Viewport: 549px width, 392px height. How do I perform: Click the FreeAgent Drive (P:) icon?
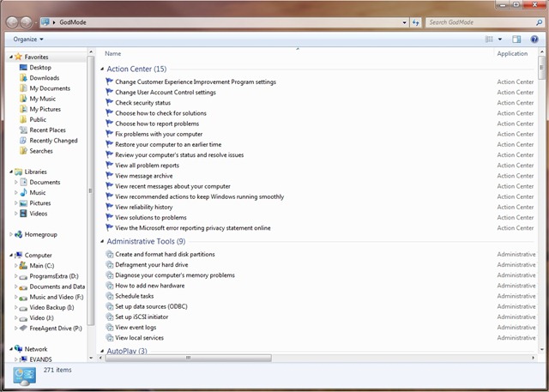coord(23,328)
